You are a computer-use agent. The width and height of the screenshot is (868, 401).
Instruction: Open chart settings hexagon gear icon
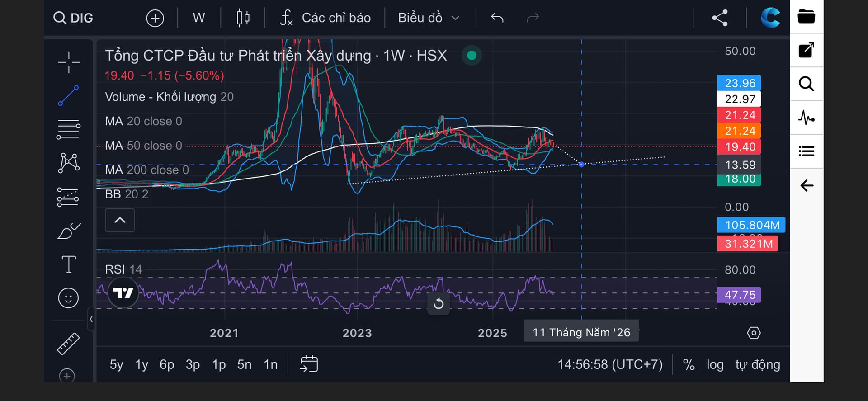point(754,333)
